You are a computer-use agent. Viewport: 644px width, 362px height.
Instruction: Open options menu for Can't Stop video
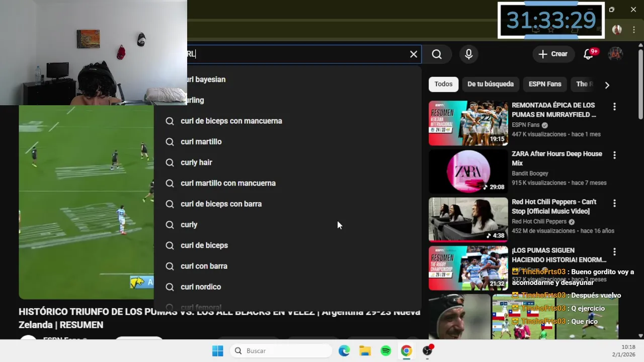(x=614, y=203)
